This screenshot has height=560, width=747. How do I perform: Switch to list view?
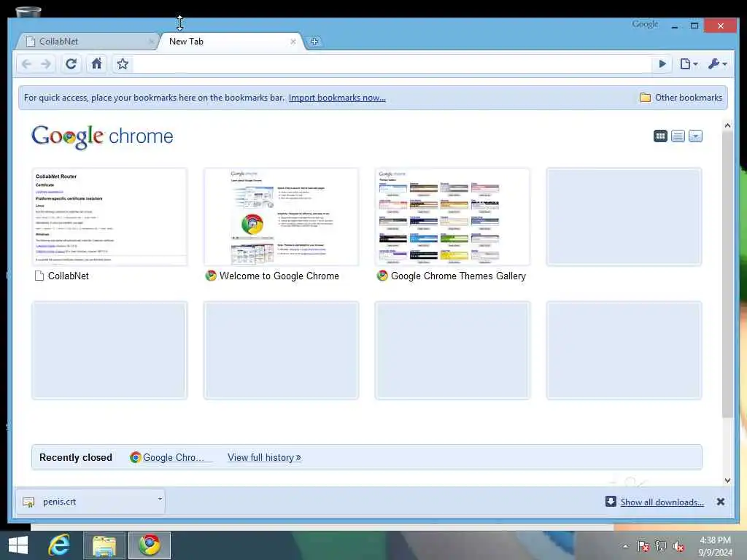click(678, 136)
